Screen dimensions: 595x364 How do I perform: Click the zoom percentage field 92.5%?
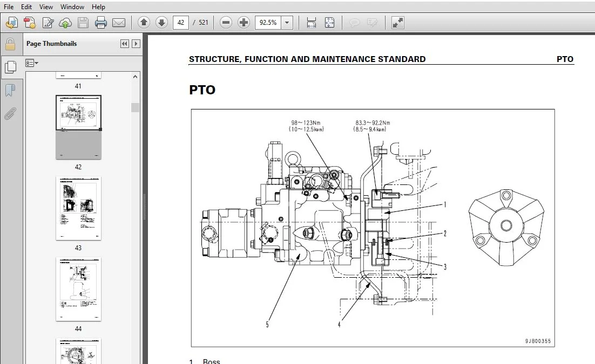point(268,23)
